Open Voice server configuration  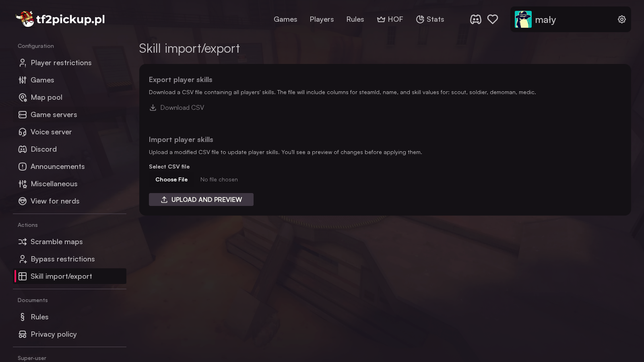(51, 132)
